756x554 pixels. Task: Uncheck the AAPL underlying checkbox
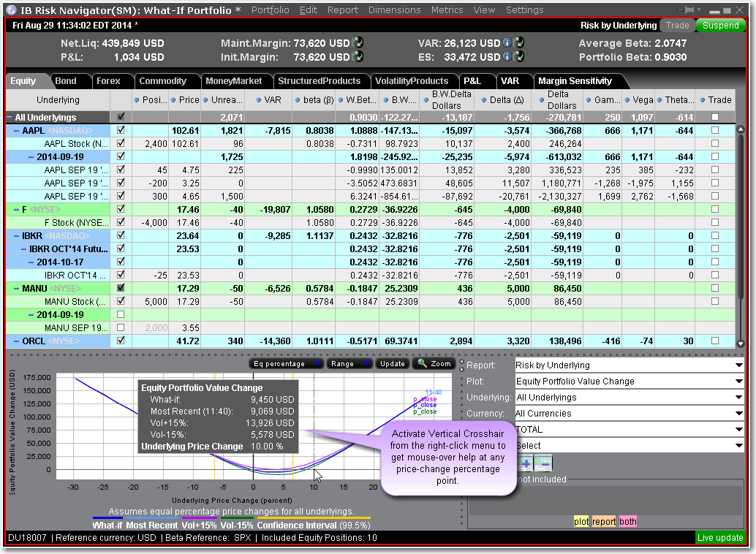[121, 130]
